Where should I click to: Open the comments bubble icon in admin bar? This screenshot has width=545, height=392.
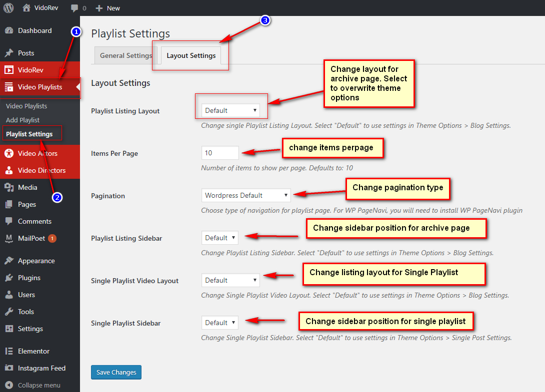tap(74, 8)
